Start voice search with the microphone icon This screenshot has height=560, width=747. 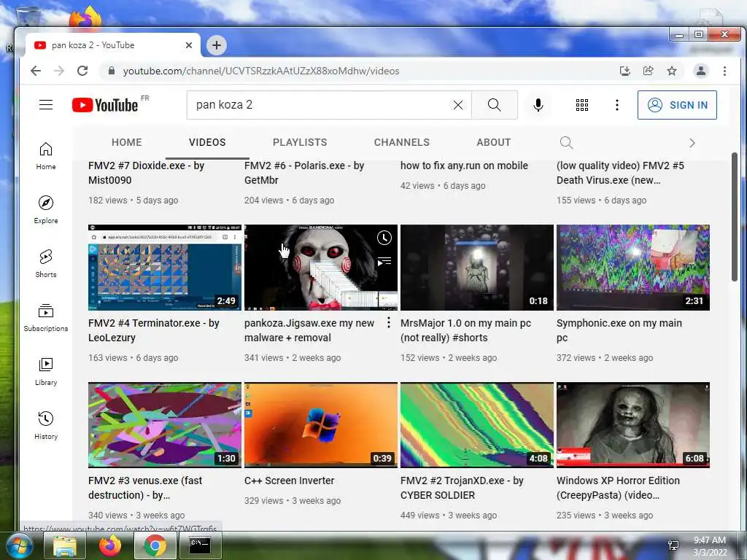pyautogui.click(x=538, y=105)
